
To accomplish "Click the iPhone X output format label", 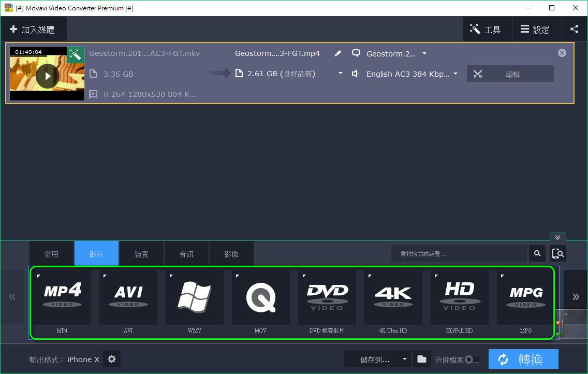I will [x=83, y=359].
